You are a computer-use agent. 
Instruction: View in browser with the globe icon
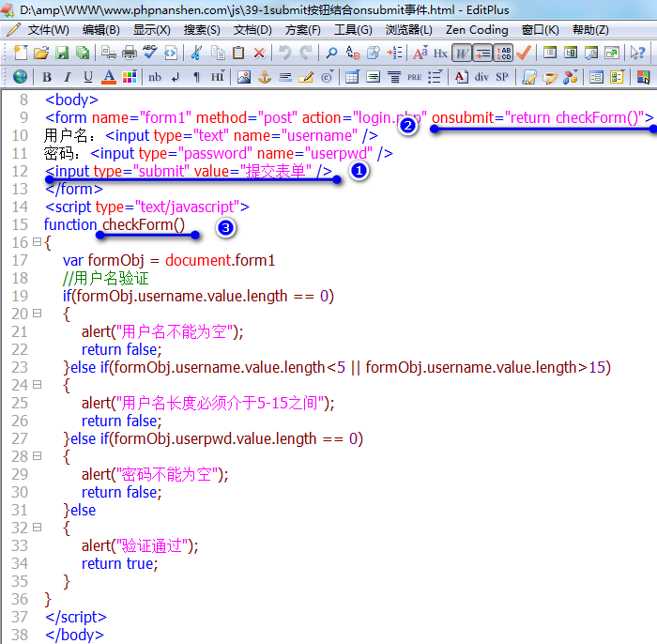(x=20, y=77)
